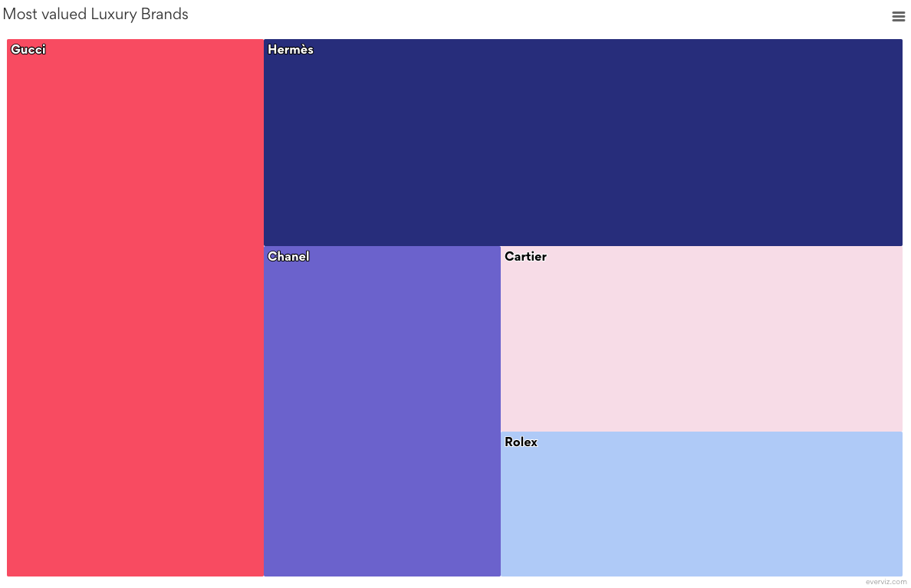Click the 'Most valued Luxury Brands' title
Screen dimensions: 911x588
[95, 14]
